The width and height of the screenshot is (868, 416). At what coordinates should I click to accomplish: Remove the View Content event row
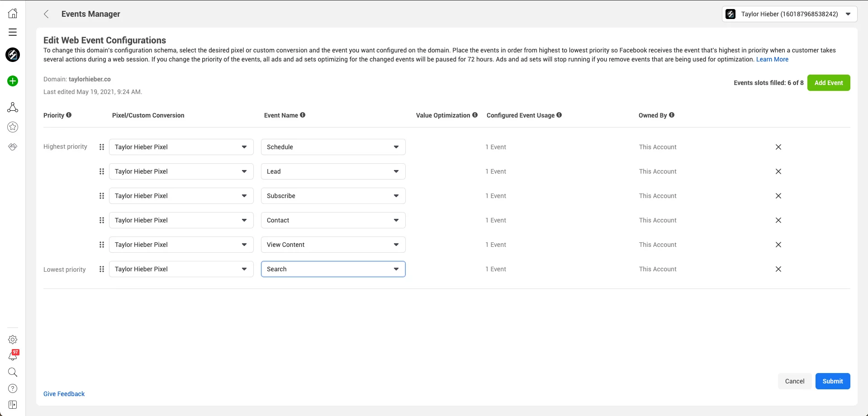click(778, 245)
